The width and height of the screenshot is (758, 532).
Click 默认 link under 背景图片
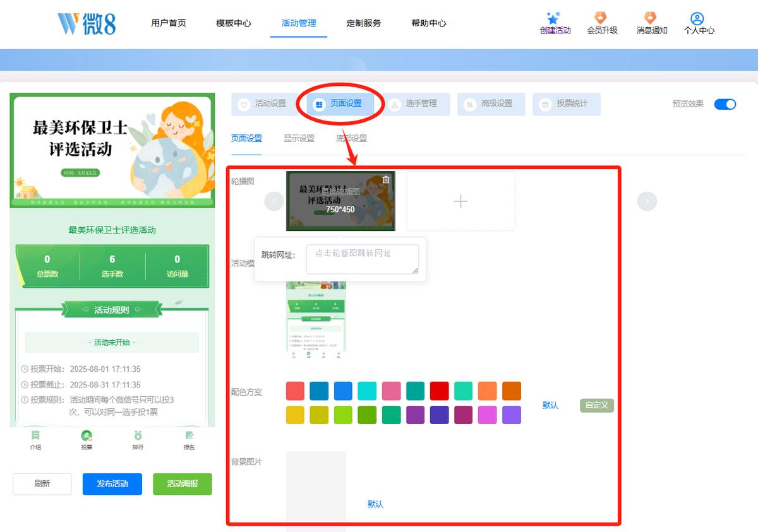tap(375, 504)
